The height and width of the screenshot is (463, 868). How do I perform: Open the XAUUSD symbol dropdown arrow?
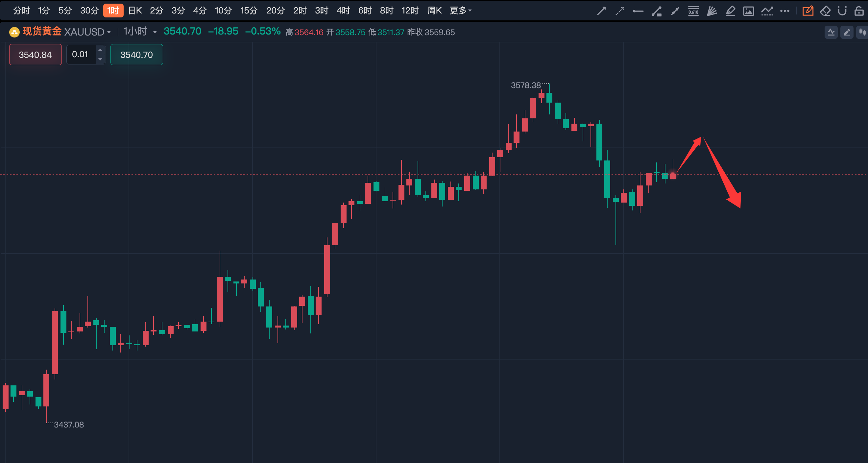pos(109,32)
